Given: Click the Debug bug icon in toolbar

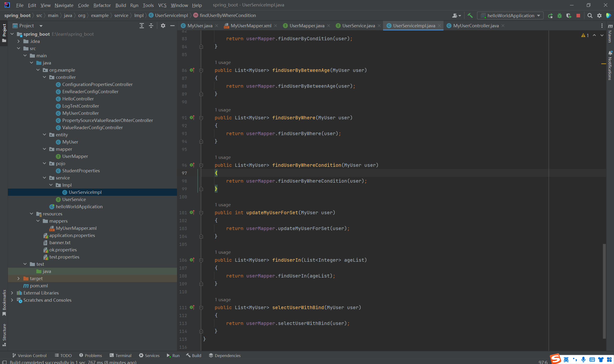Looking at the screenshot, I should (x=560, y=16).
